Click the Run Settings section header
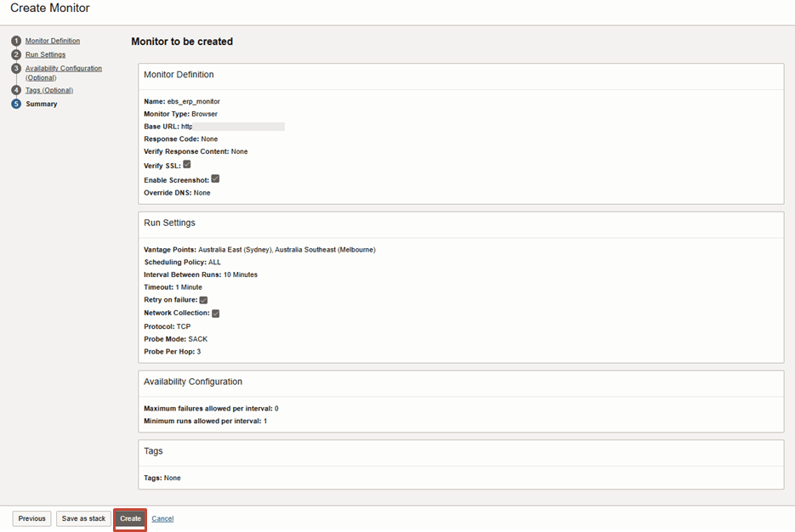 click(x=170, y=223)
